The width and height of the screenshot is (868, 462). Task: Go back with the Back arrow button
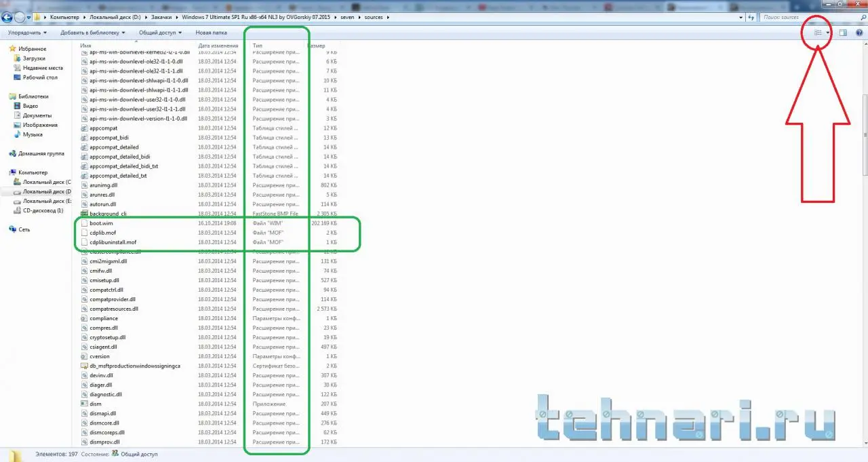[x=7, y=17]
